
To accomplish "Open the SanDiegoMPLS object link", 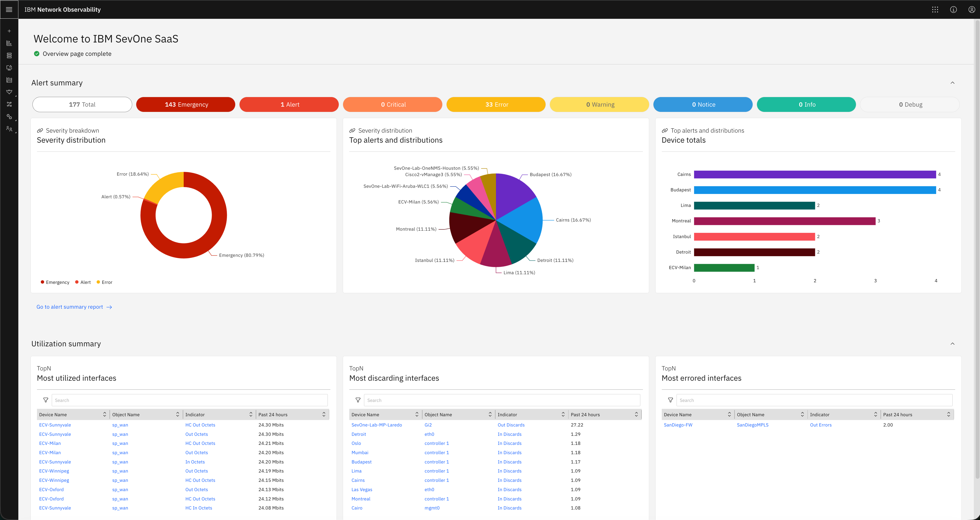I will [752, 425].
